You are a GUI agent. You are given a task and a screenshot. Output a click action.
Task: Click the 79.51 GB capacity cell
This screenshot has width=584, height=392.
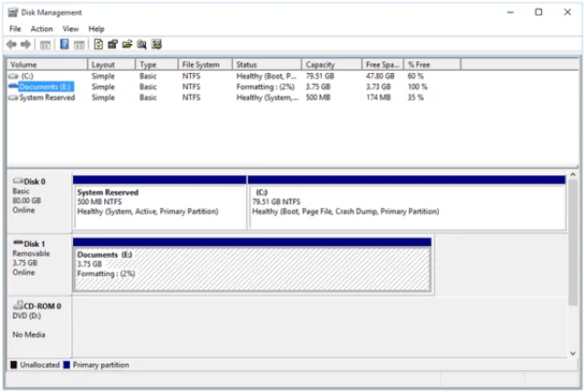[320, 76]
